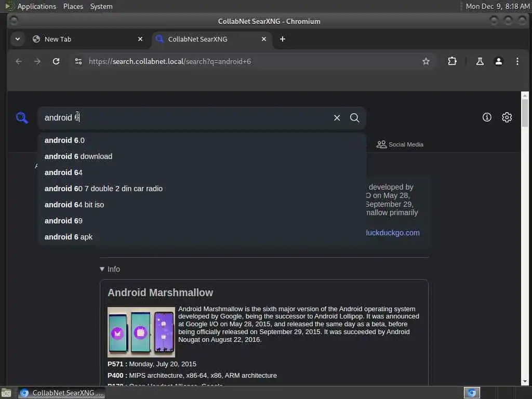The image size is (532, 399).
Task: Pick the 'android 69' suggestion
Action: [202, 221]
